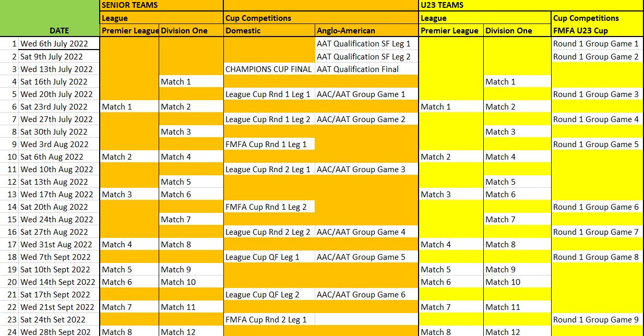Screen dimensions: 644x336
Task: Click the League Cup QF Leg 1 cell
Action: tap(269, 257)
